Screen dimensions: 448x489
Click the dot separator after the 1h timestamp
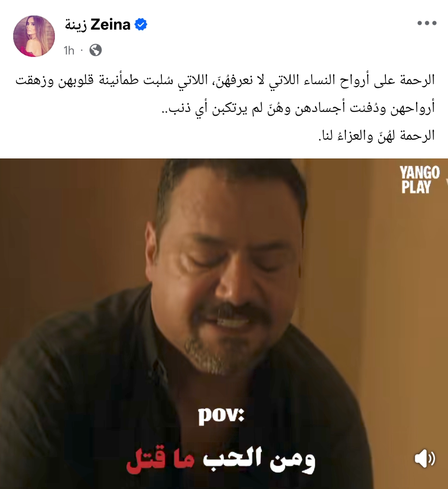(82, 50)
